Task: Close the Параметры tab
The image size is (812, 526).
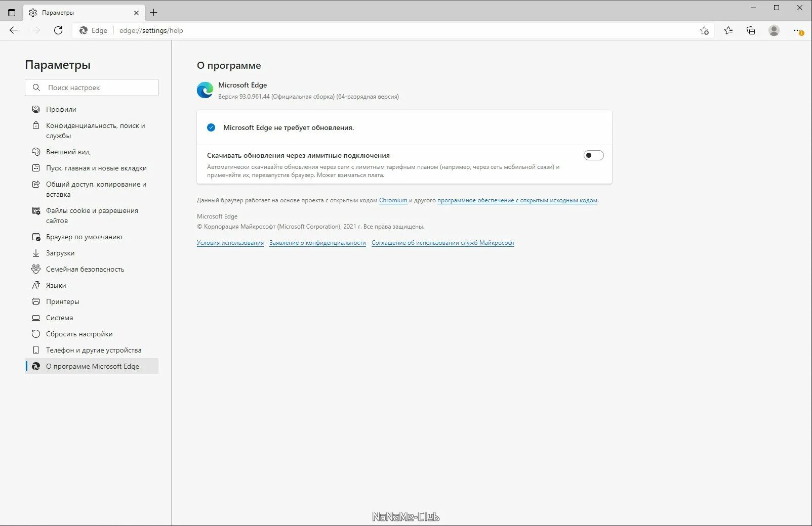Action: (x=136, y=13)
